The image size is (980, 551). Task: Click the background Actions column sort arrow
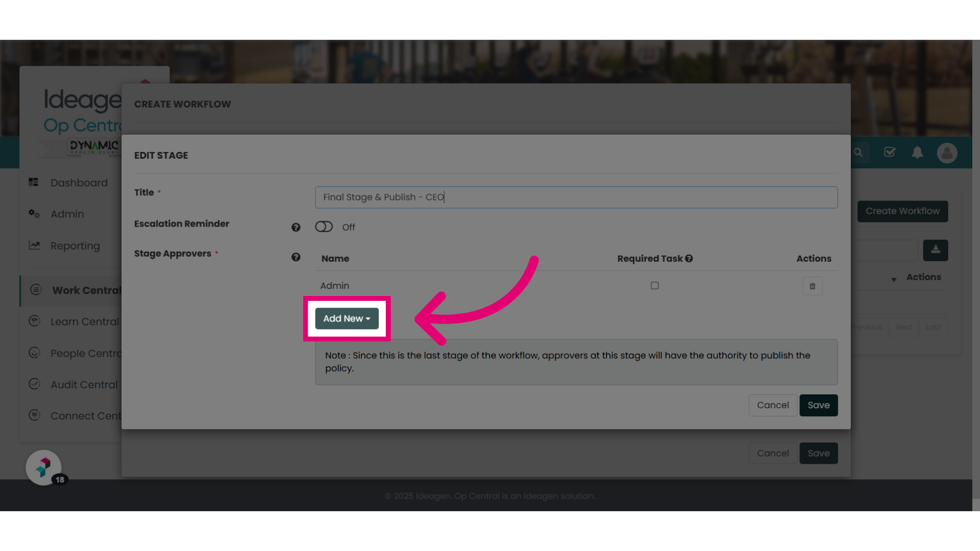pos(894,280)
